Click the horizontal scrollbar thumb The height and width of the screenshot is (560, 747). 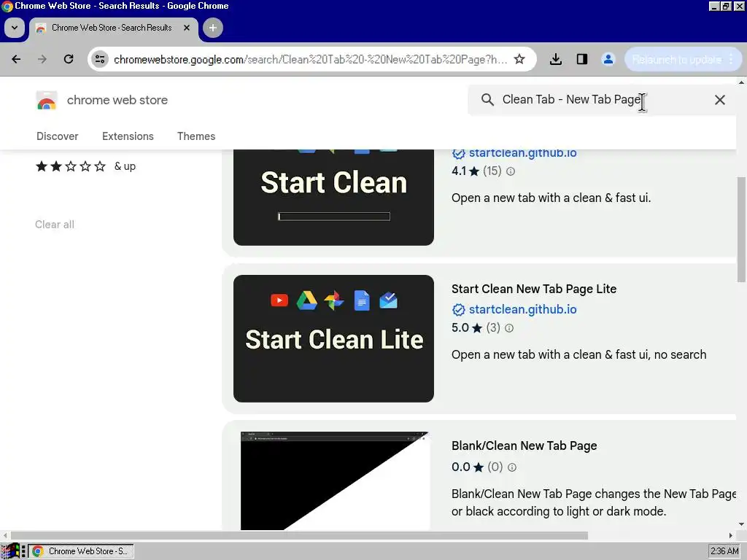tap(298, 536)
